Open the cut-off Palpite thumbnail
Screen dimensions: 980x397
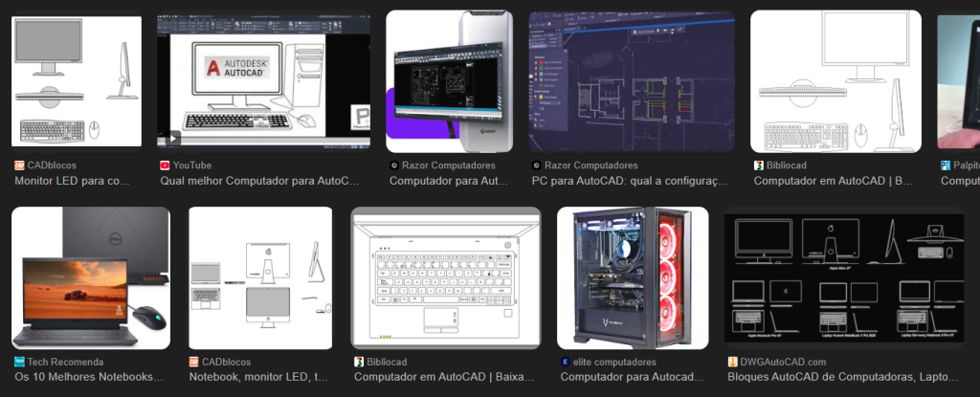pyautogui.click(x=959, y=81)
